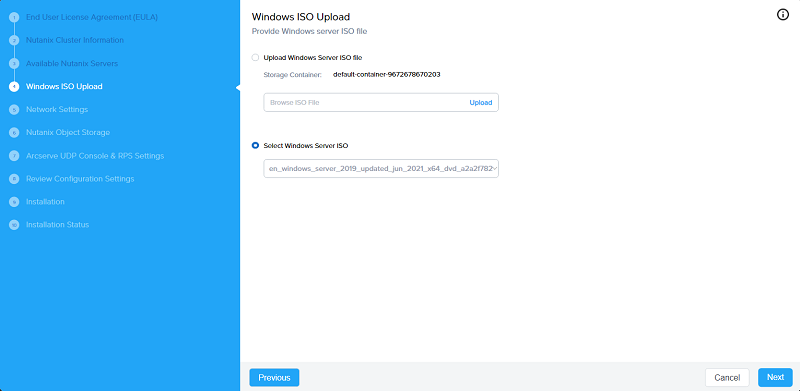
Task: Click the Storage Container label
Action: coord(292,75)
